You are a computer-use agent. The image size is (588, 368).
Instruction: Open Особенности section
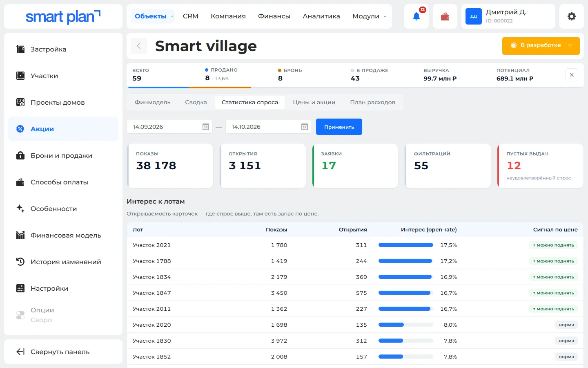click(63, 209)
